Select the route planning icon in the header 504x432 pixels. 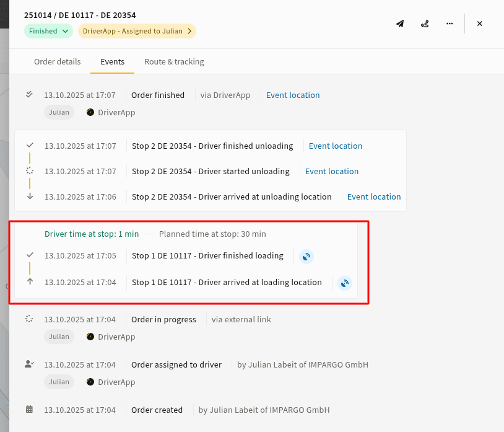(425, 24)
